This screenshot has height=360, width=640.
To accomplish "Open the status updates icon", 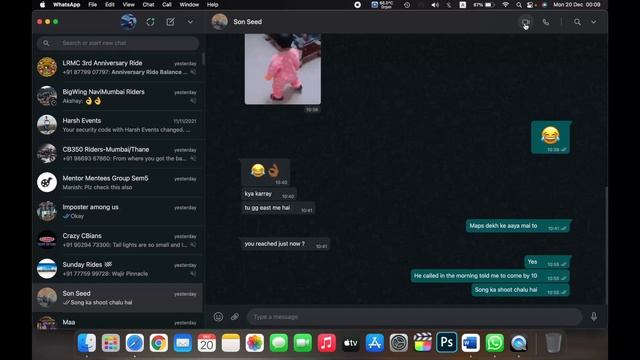I will pos(150,22).
